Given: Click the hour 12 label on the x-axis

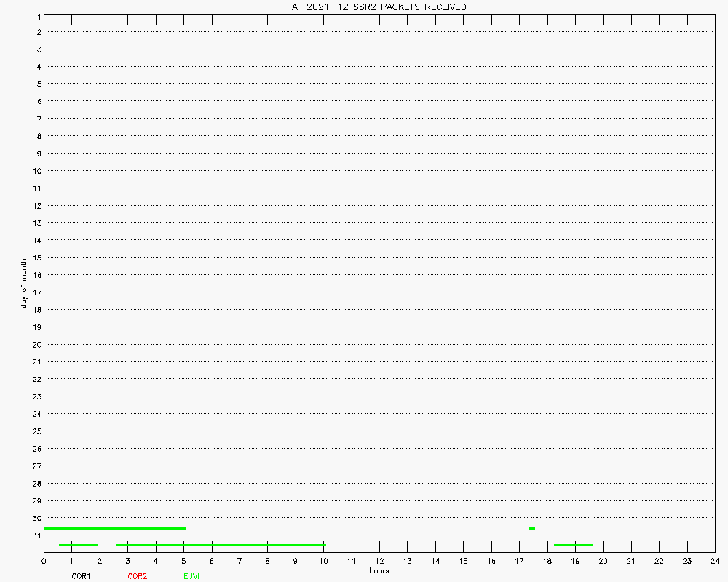Looking at the screenshot, I should [379, 561].
